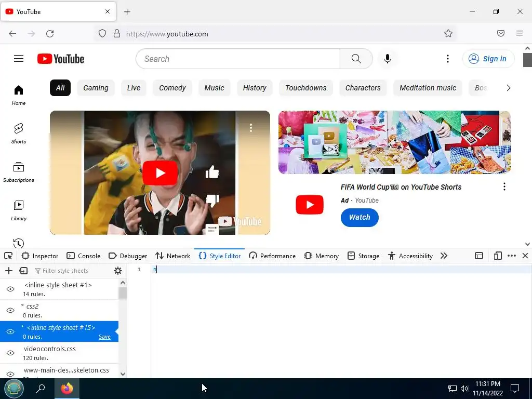This screenshot has width=532, height=399.
Task: Select an iframe as target document
Action: (x=478, y=256)
